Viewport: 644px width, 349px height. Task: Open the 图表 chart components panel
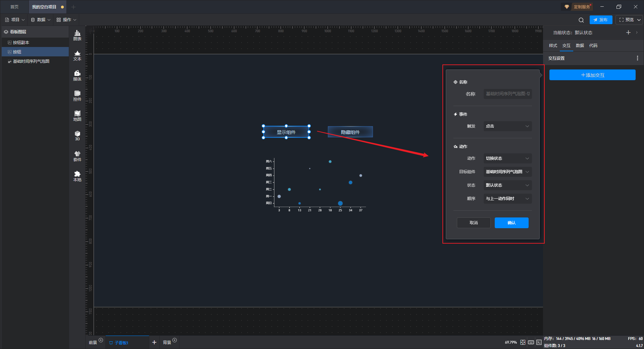(x=77, y=35)
